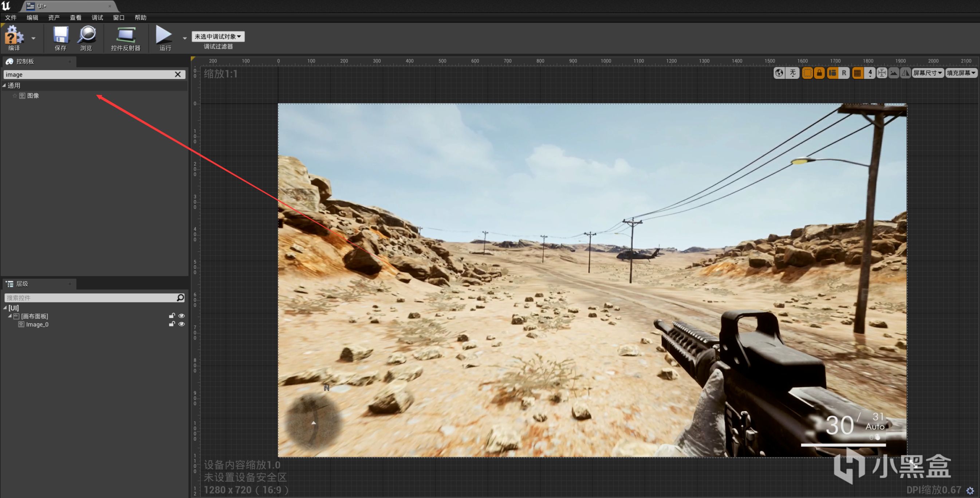Collapse the 通用 category in the palette
The height and width of the screenshot is (498, 980).
point(4,85)
